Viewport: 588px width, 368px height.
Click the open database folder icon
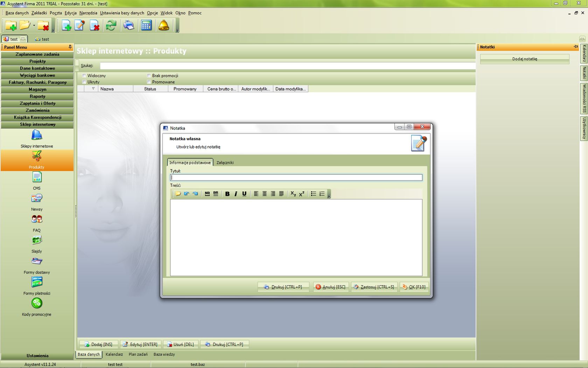25,25
